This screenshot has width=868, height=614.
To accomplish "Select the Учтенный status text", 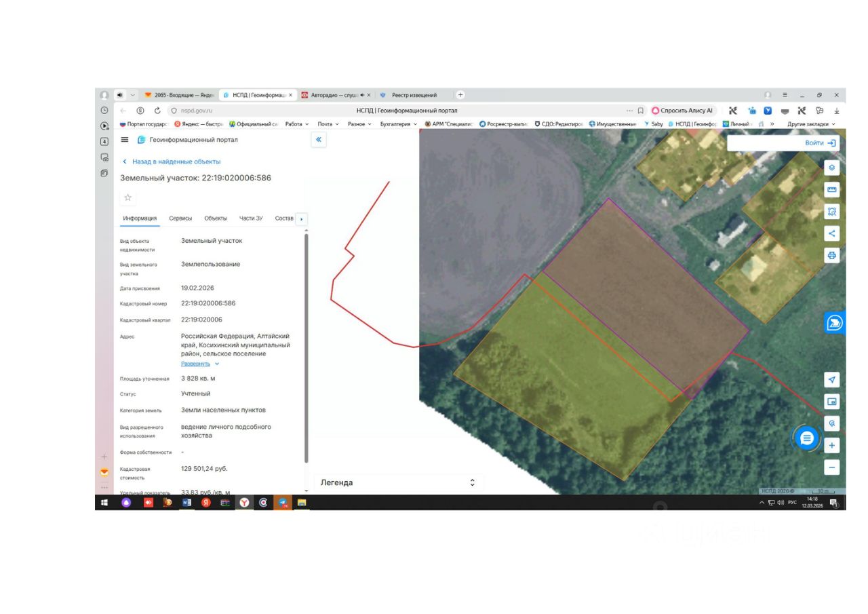I will click(196, 394).
